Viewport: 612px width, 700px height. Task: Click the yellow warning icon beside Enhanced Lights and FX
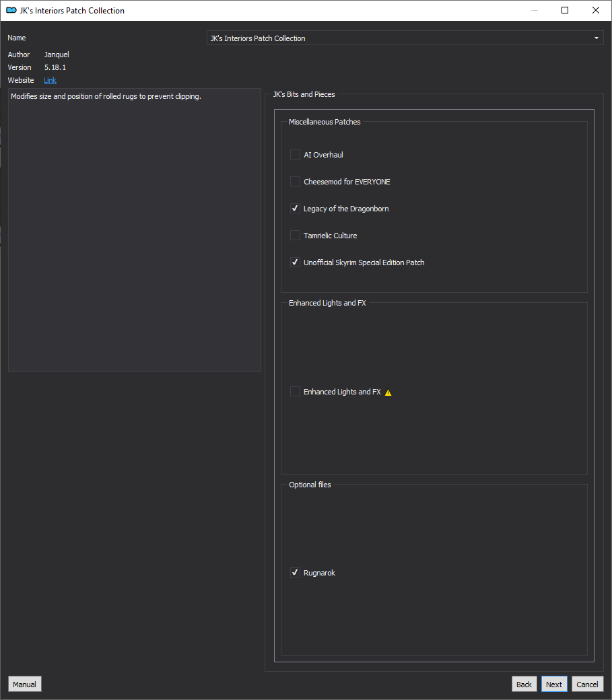[x=388, y=392]
